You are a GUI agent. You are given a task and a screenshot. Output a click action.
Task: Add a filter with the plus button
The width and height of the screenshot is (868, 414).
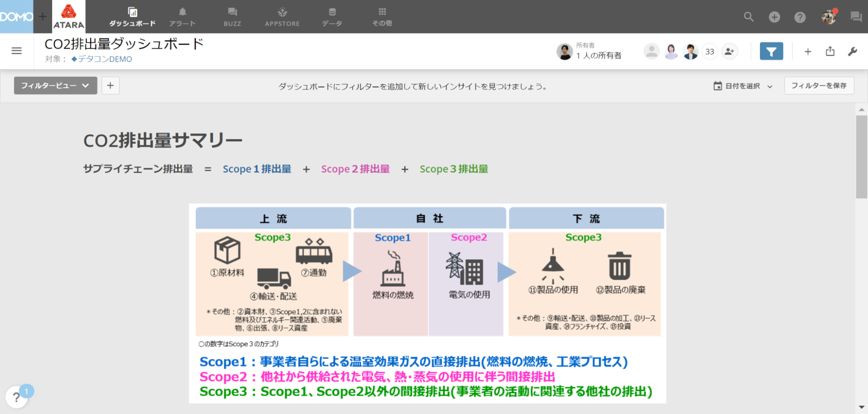110,86
